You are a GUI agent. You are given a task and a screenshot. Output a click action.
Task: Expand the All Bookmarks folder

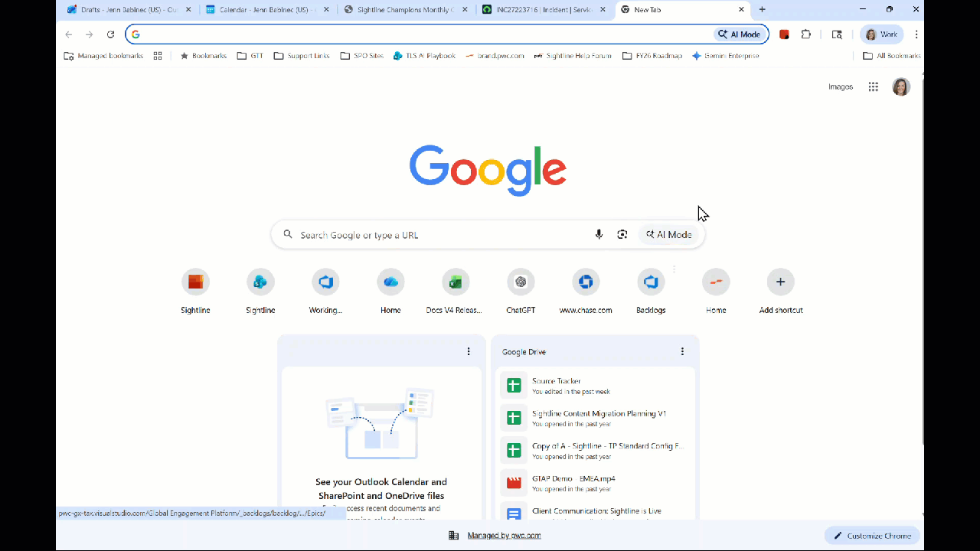(891, 56)
